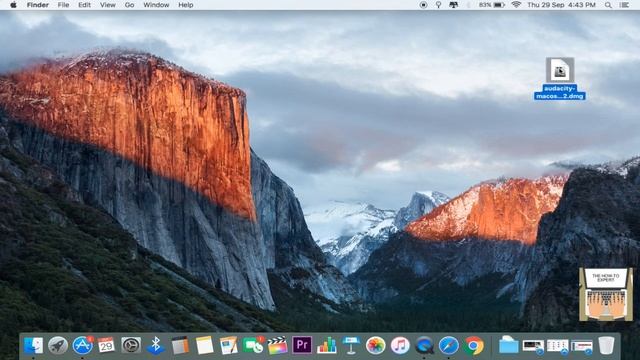
Task: Open the yellow Notes icon in Dock
Action: click(204, 345)
